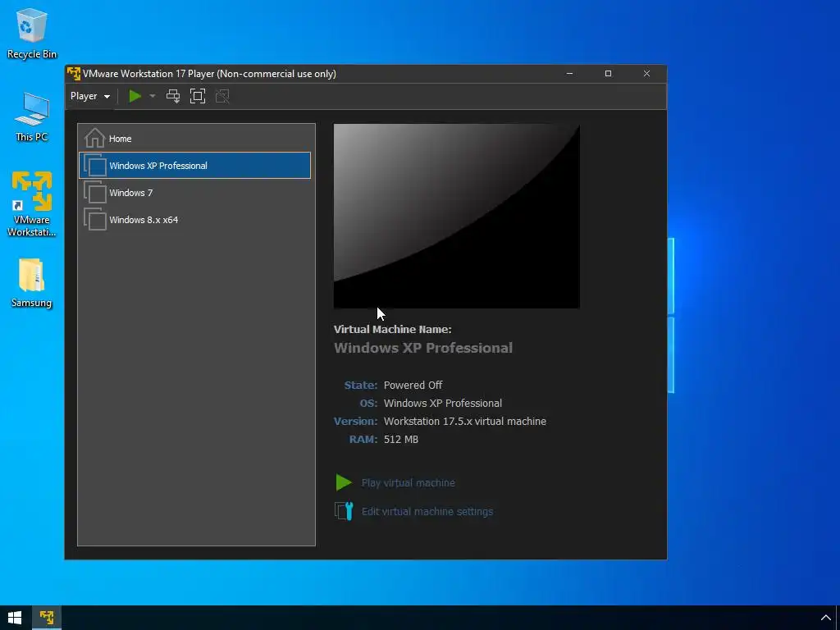Click the wrench settings icon
Screen dimensions: 840x630
pyautogui.click(x=344, y=511)
